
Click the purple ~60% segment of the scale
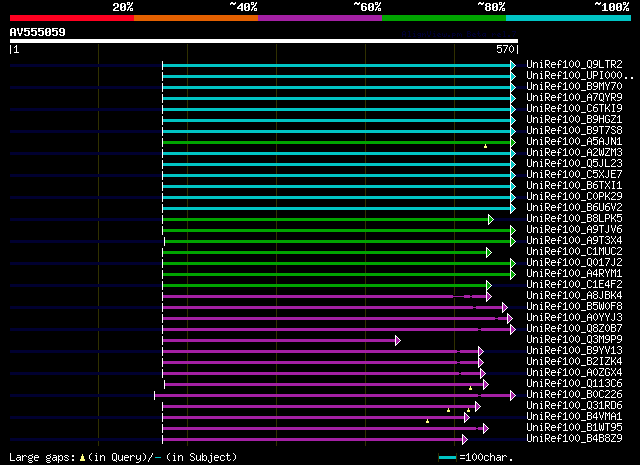point(320,18)
